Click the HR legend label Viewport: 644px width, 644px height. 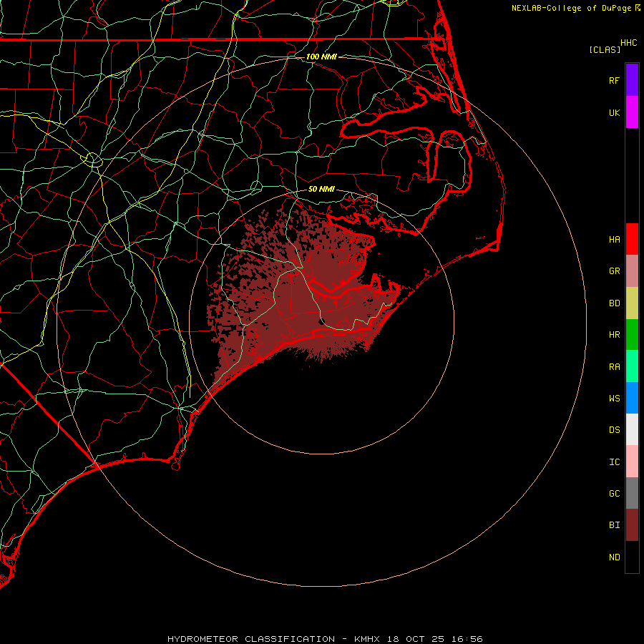[x=614, y=335]
